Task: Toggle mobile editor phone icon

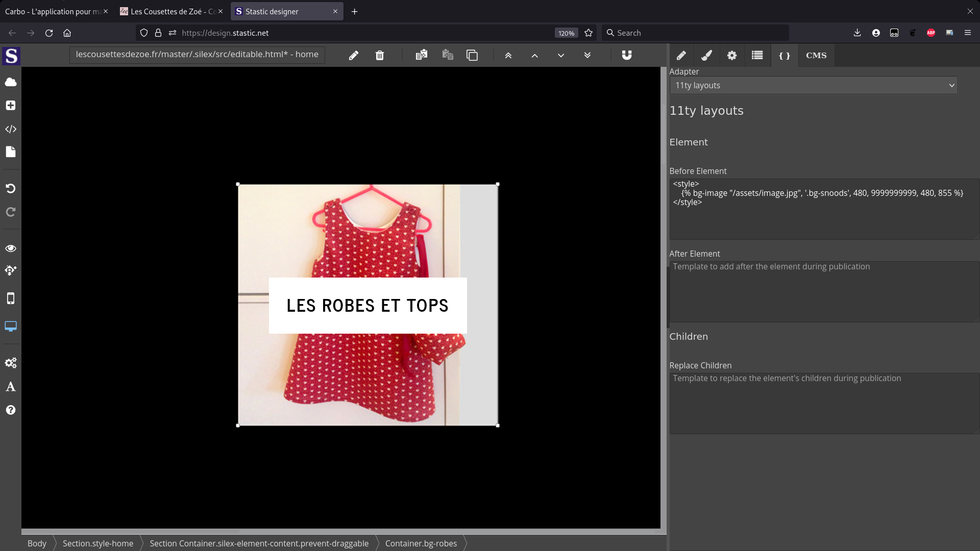Action: 11,298
